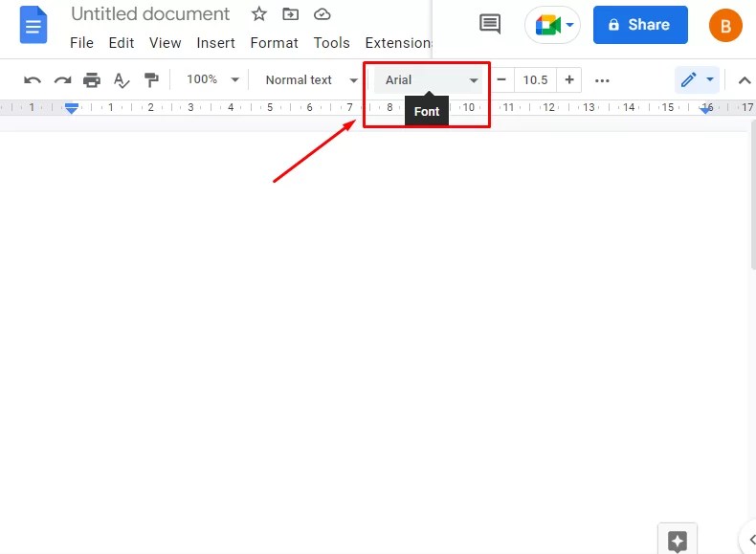Viewport: 756px width, 554px height.
Task: Run spelling and grammar check
Action: (x=122, y=80)
